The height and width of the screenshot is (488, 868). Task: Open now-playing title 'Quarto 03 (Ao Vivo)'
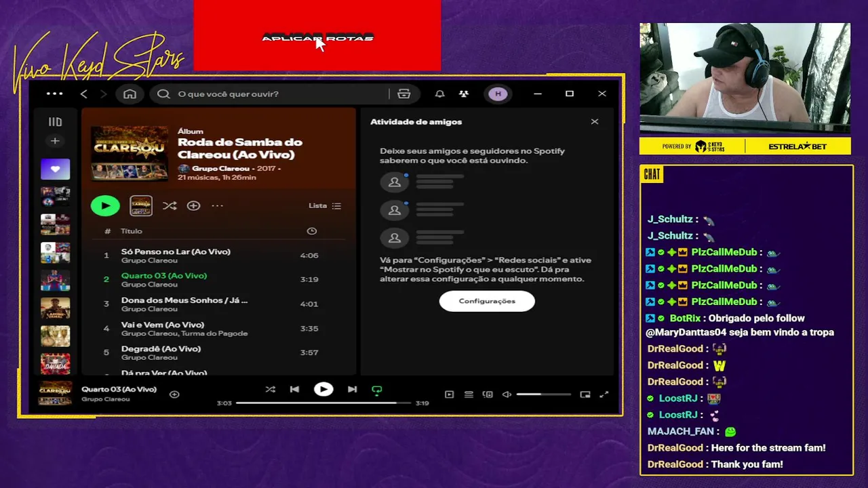(x=119, y=389)
